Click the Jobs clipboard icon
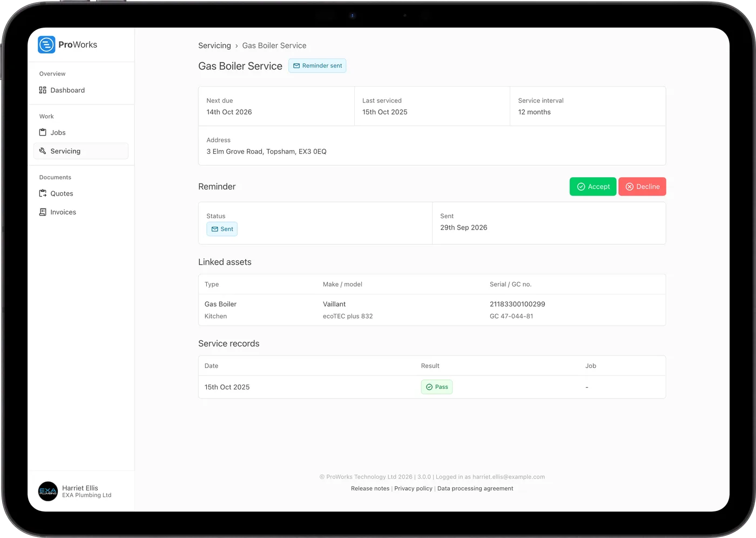 click(x=43, y=132)
